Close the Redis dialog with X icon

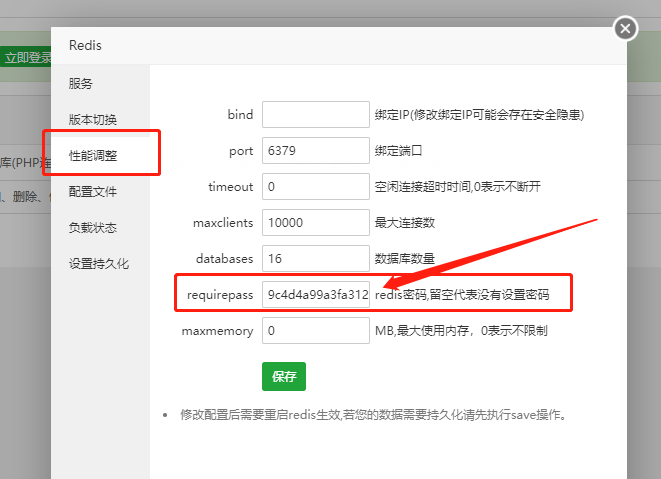626,28
